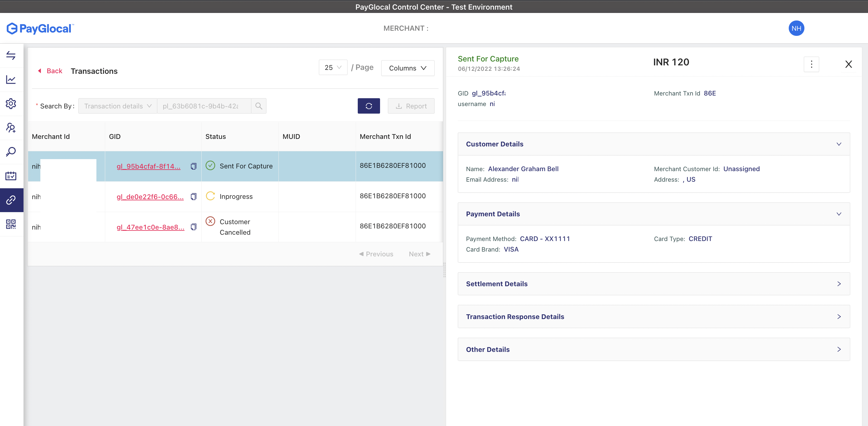
Task: Open the three-dot options menu
Action: coord(811,64)
